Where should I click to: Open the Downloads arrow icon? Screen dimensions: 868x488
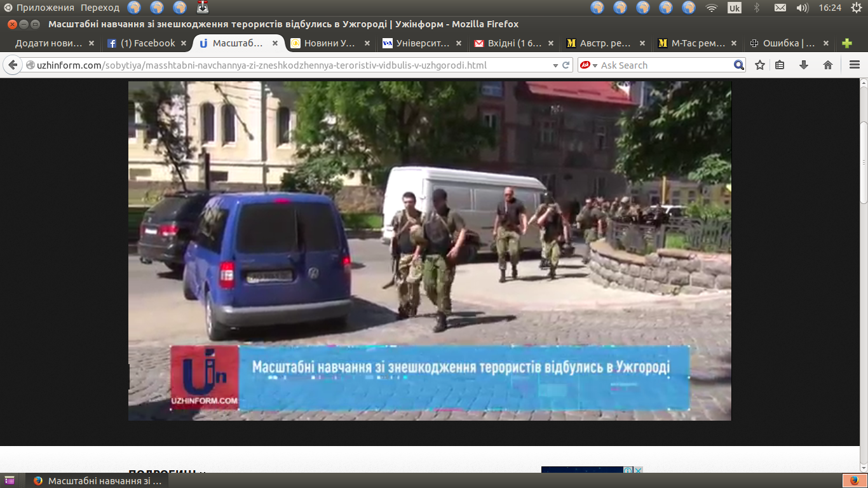click(804, 65)
